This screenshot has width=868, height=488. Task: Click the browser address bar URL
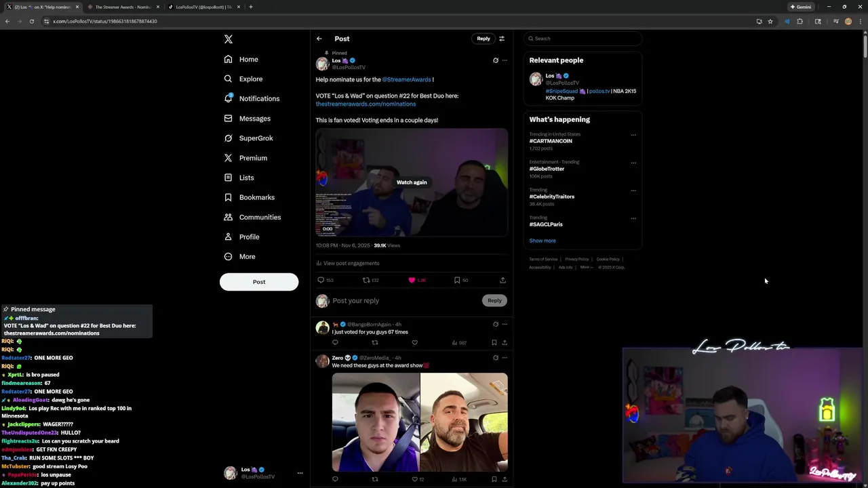pos(105,21)
